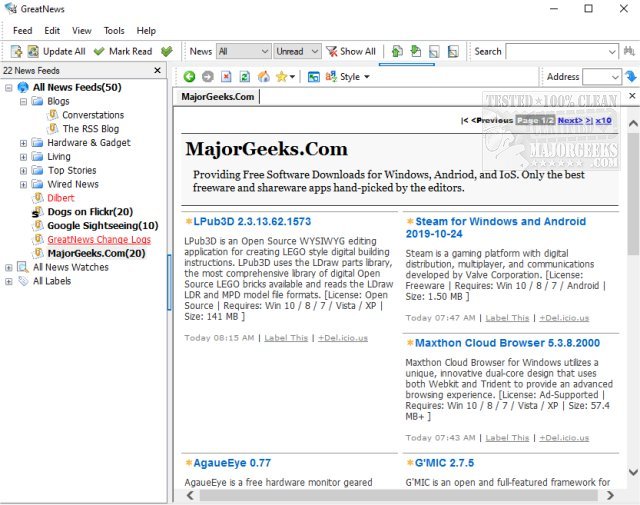This screenshot has width=640, height=505.
Task: Click the first page layout icon
Action: pyautogui.click(x=434, y=51)
